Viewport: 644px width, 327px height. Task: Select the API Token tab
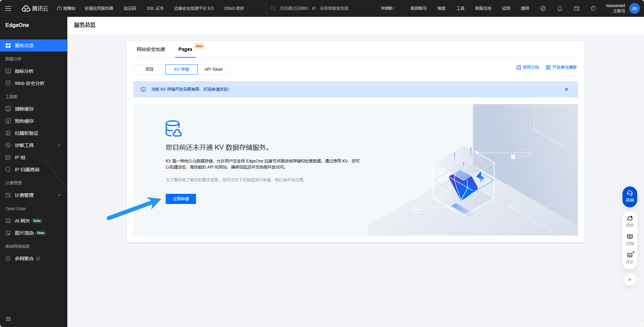coord(214,69)
